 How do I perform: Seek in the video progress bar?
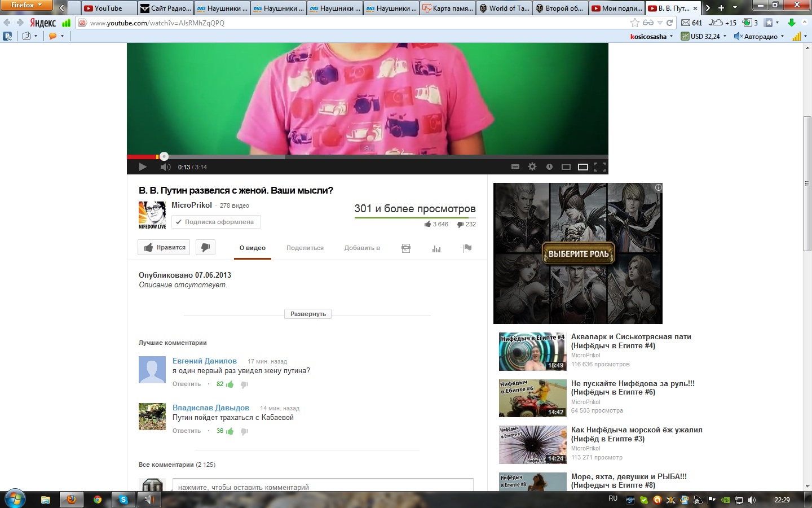point(368,157)
